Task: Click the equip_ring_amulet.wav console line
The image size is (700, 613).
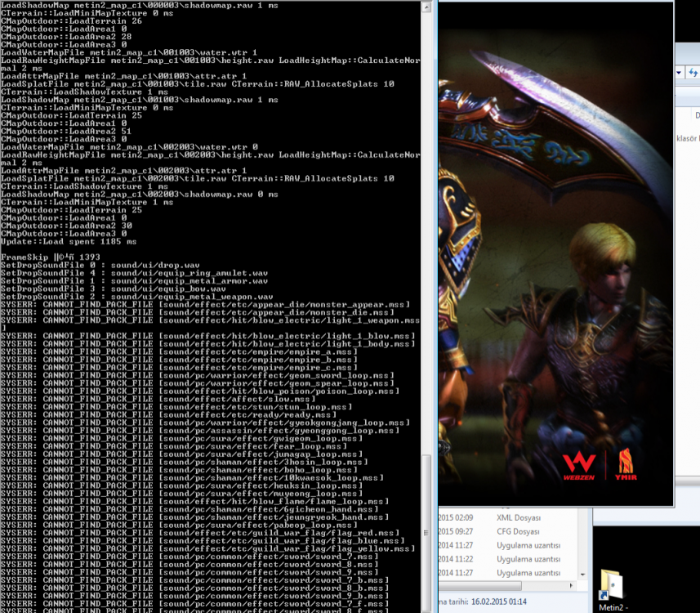Action: tap(135, 273)
